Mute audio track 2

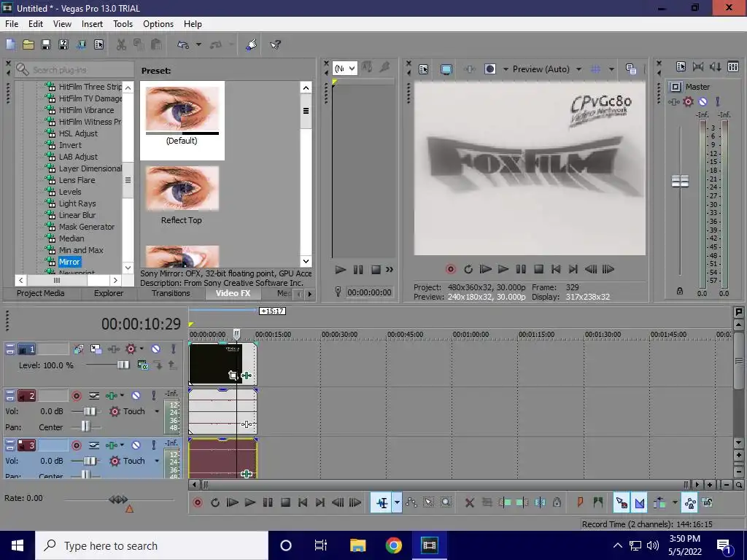(136, 396)
